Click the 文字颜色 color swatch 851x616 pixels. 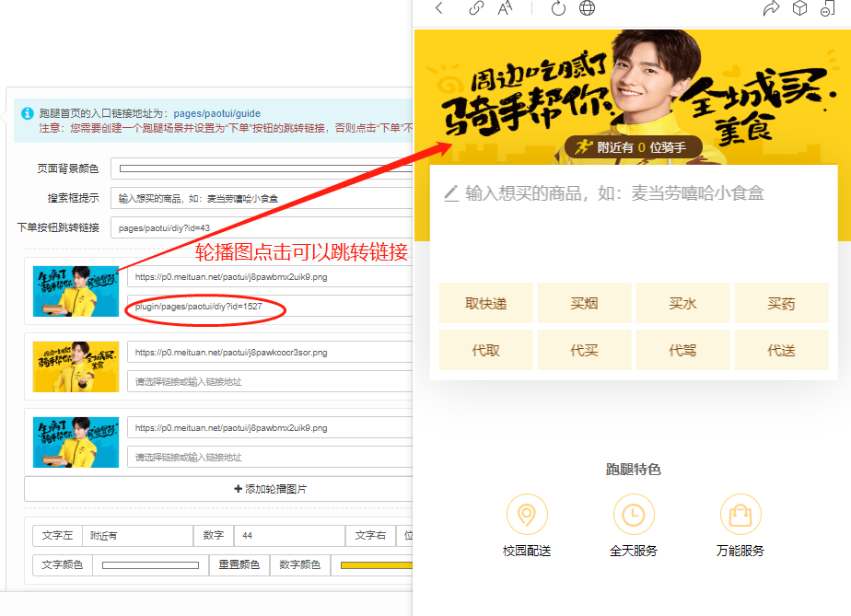(x=150, y=565)
